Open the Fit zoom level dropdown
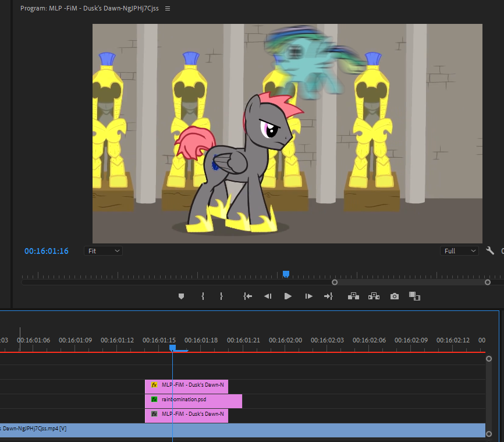Screen dimensions: 504x442 pyautogui.click(x=103, y=251)
